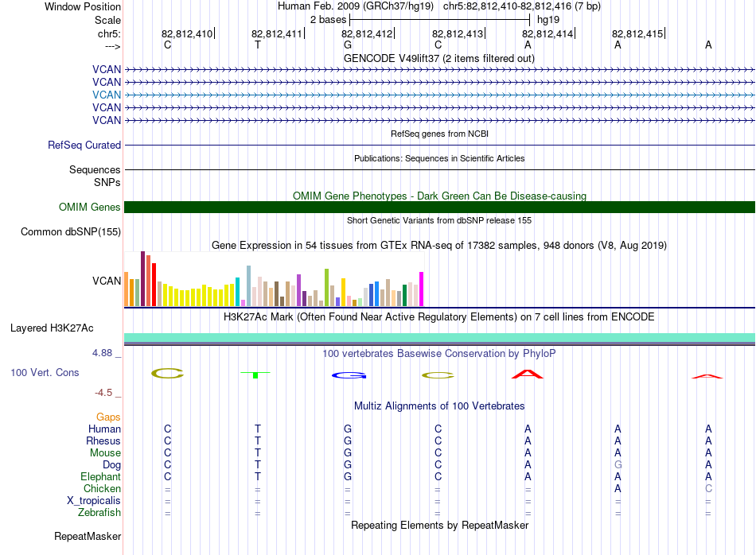This screenshot has width=756, height=555.
Task: Click the Elephant alignment row label
Action: pos(101,476)
